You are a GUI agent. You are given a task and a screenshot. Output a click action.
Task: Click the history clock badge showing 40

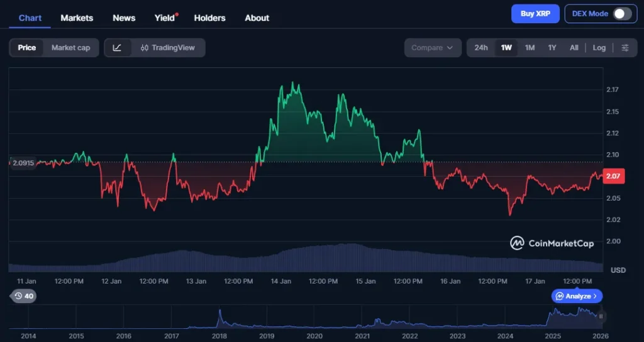pyautogui.click(x=24, y=295)
